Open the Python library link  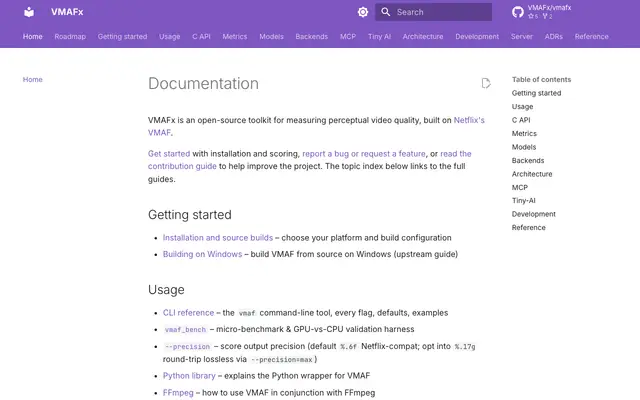pyautogui.click(x=189, y=376)
